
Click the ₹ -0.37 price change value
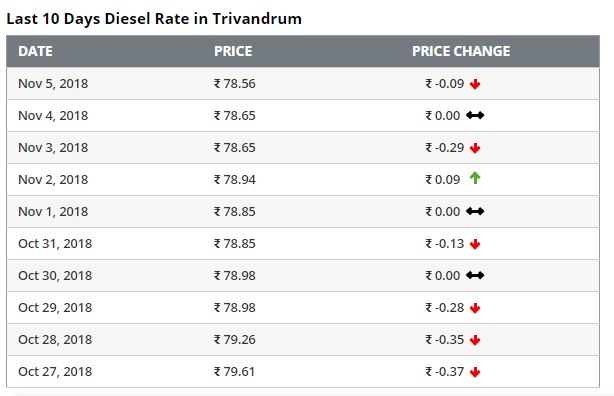(x=445, y=371)
